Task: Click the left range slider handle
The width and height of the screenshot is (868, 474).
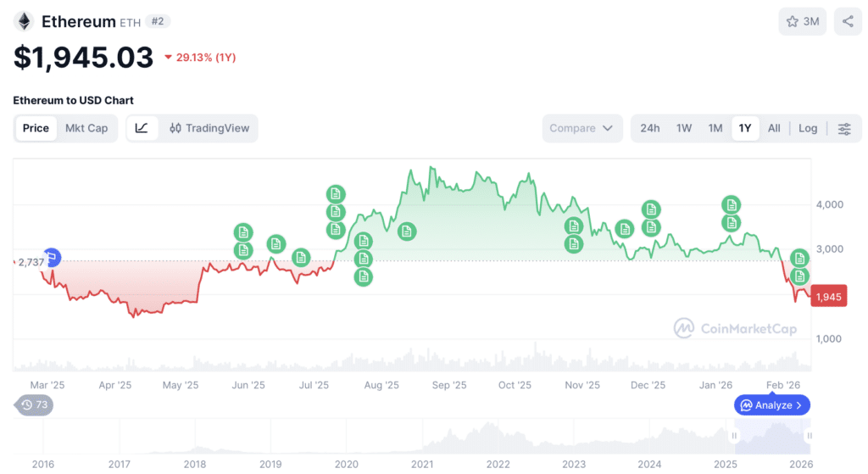Action: (735, 436)
